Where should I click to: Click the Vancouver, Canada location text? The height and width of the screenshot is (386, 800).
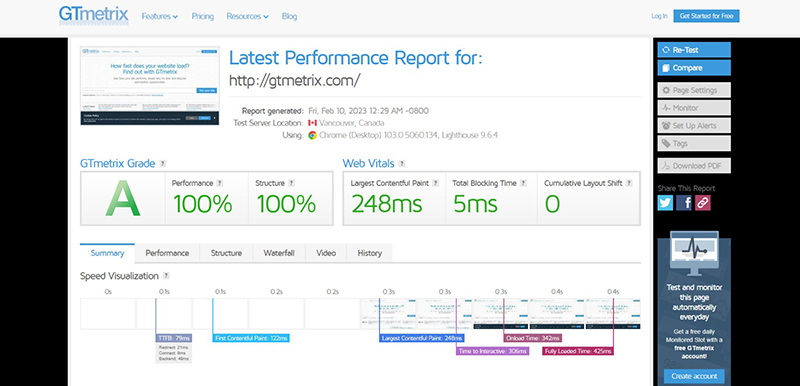[352, 123]
